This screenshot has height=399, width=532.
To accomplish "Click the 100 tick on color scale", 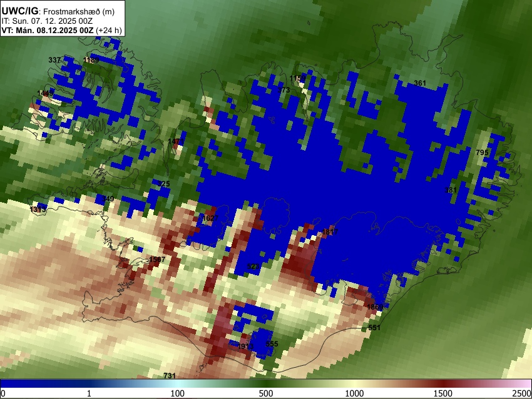I will click(x=178, y=393).
